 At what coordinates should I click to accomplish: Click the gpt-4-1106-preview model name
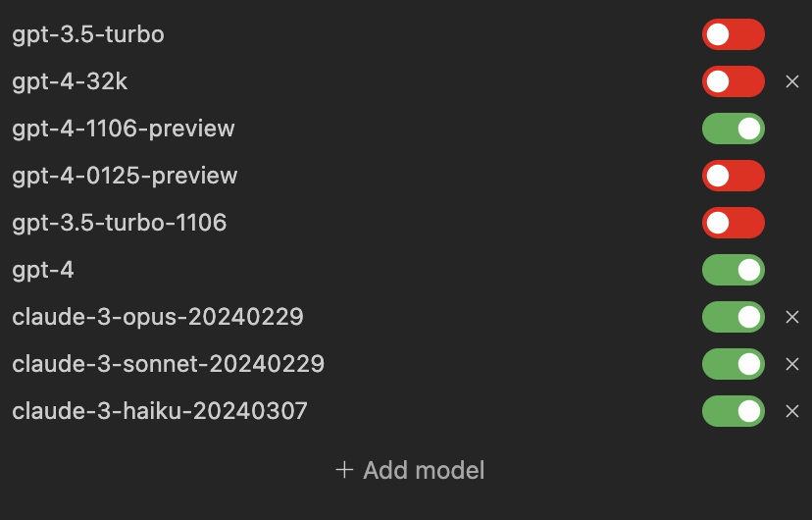[x=124, y=129]
